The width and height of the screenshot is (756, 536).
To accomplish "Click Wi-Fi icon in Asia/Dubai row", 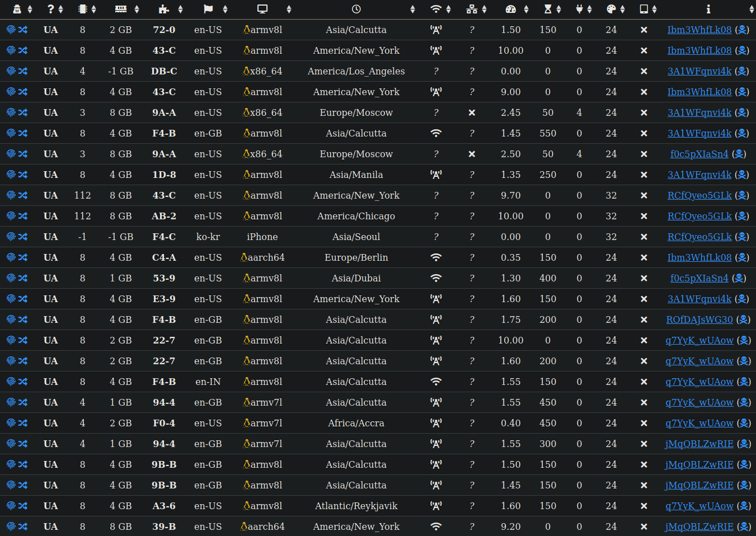I will point(436,278).
